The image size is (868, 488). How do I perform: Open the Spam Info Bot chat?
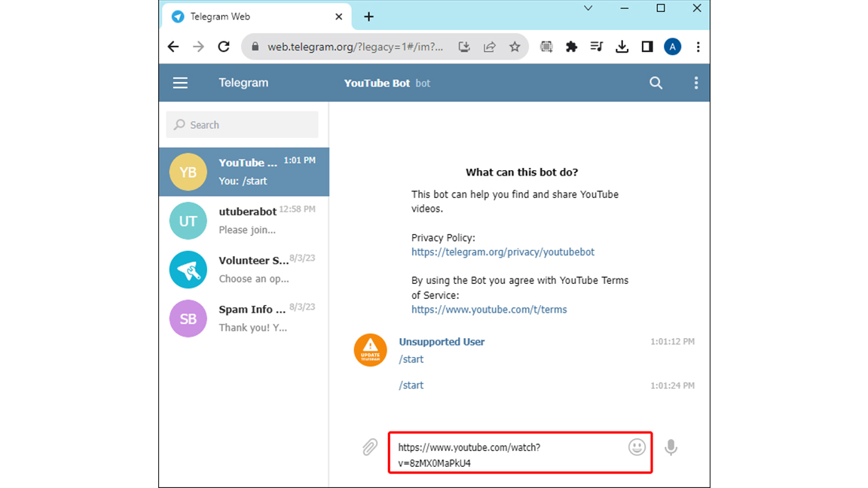point(244,318)
